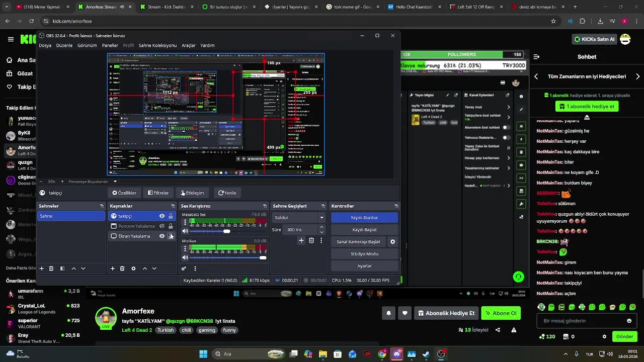Mute Mic/Aux speaker icon

185,257
